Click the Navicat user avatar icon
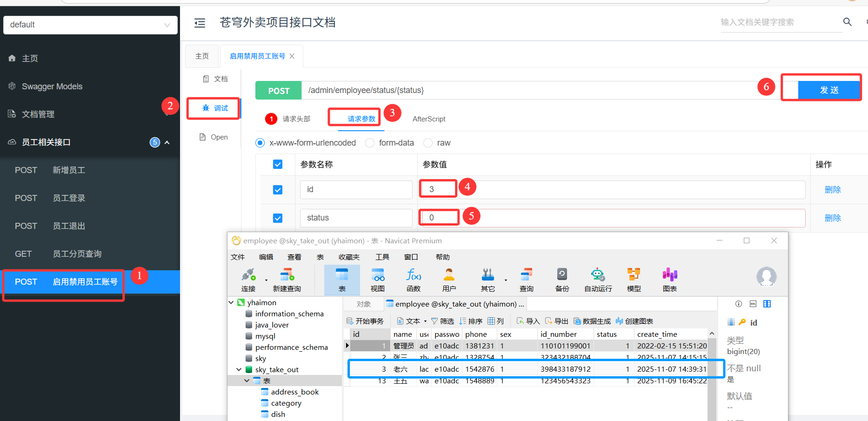Screen dimensions: 868x421 coord(767,277)
